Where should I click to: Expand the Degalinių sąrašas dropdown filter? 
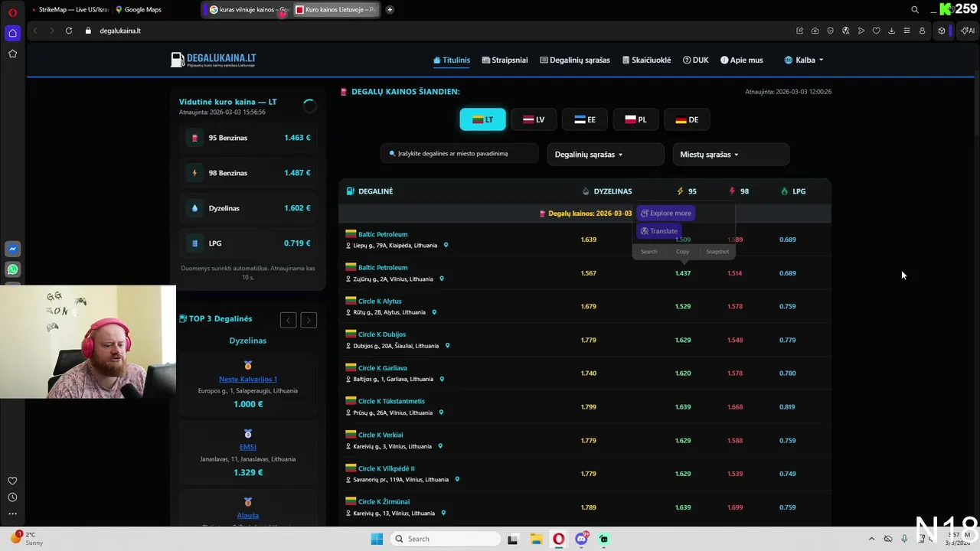605,155
